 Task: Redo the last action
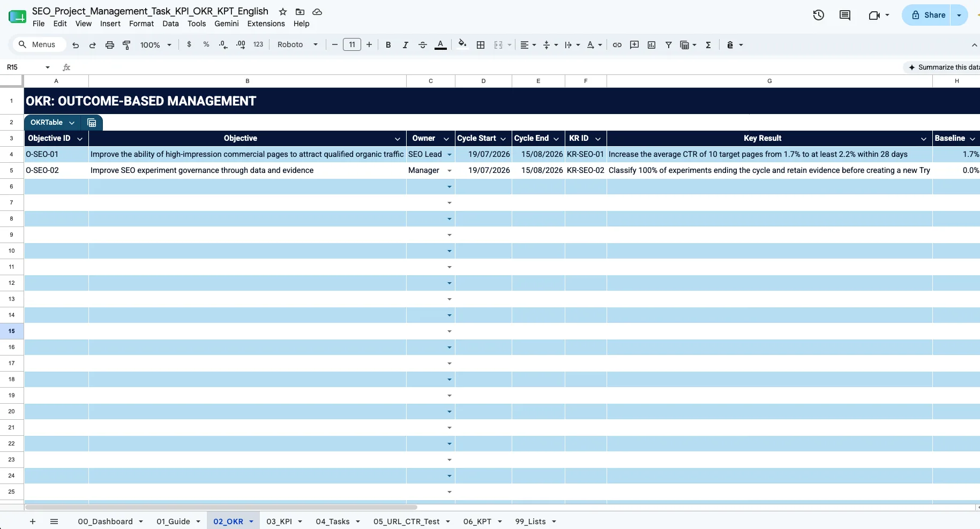click(92, 45)
